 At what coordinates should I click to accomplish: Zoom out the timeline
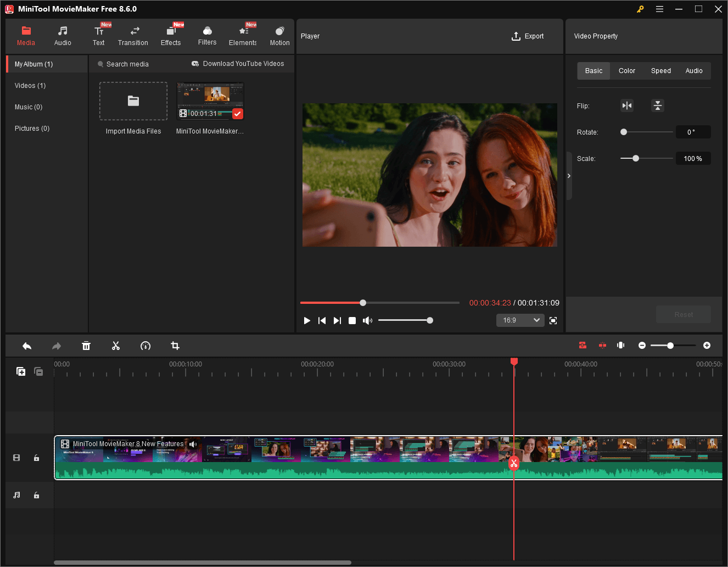pyautogui.click(x=642, y=346)
